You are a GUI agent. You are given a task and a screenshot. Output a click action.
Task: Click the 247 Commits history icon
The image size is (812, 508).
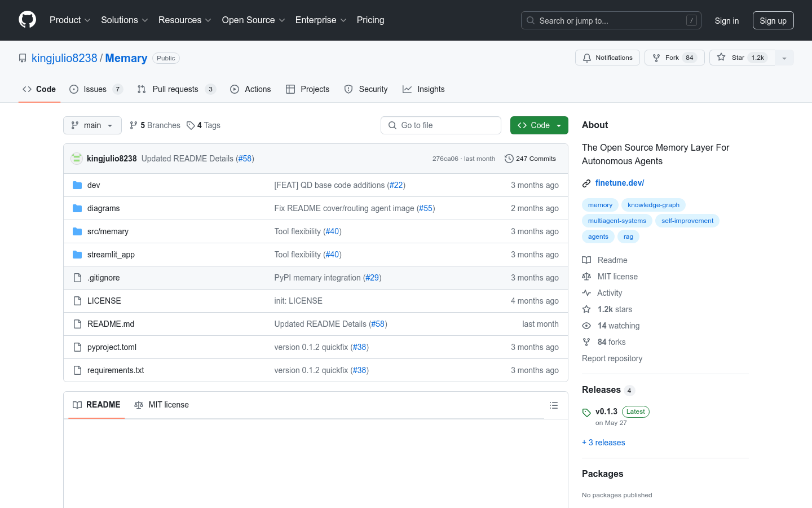[x=509, y=159]
